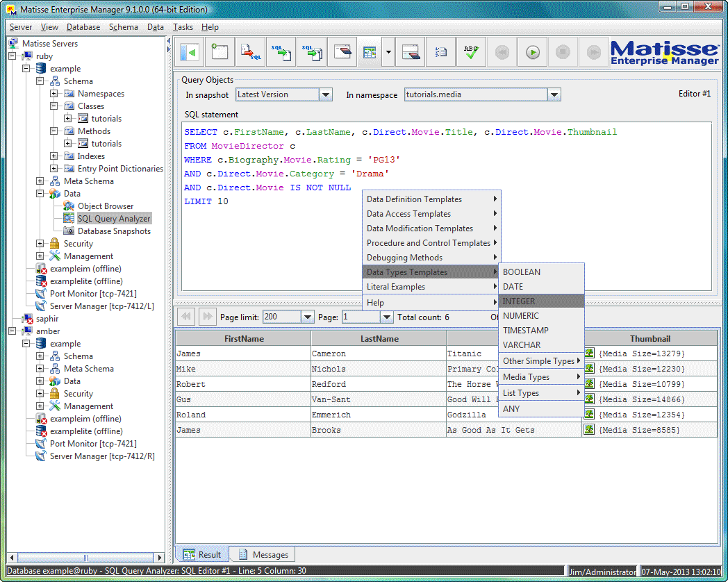728x582 pixels.
Task: Click the grayed-out fast-forward toolbar button
Action: click(594, 52)
